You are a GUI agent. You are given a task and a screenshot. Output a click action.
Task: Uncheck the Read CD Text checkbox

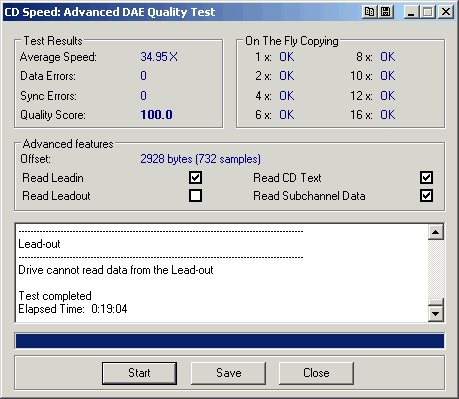(x=426, y=178)
